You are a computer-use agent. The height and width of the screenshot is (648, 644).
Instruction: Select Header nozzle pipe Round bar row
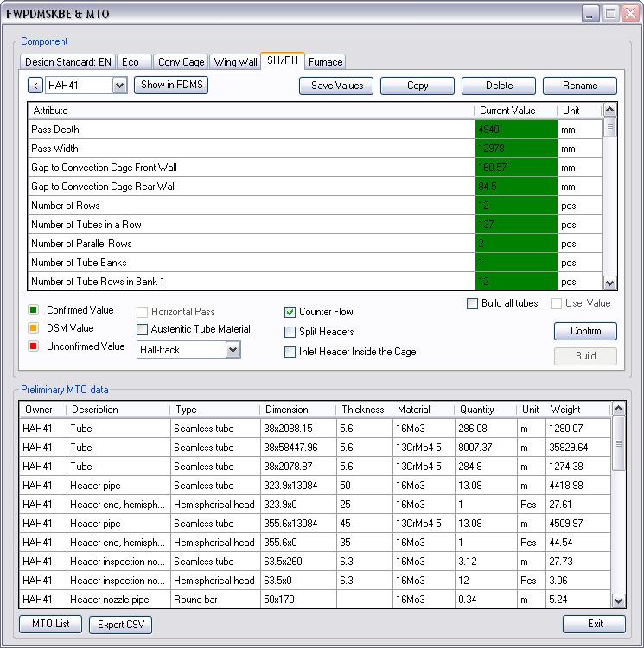[x=315, y=600]
